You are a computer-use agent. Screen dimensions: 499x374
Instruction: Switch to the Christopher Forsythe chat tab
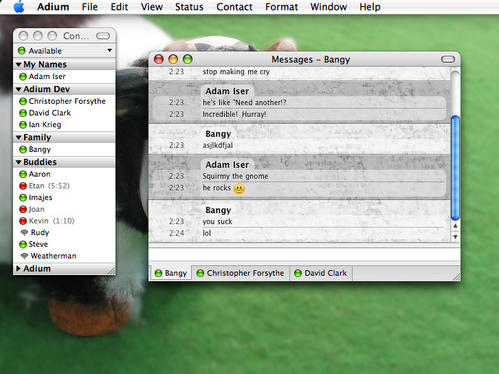point(240,273)
